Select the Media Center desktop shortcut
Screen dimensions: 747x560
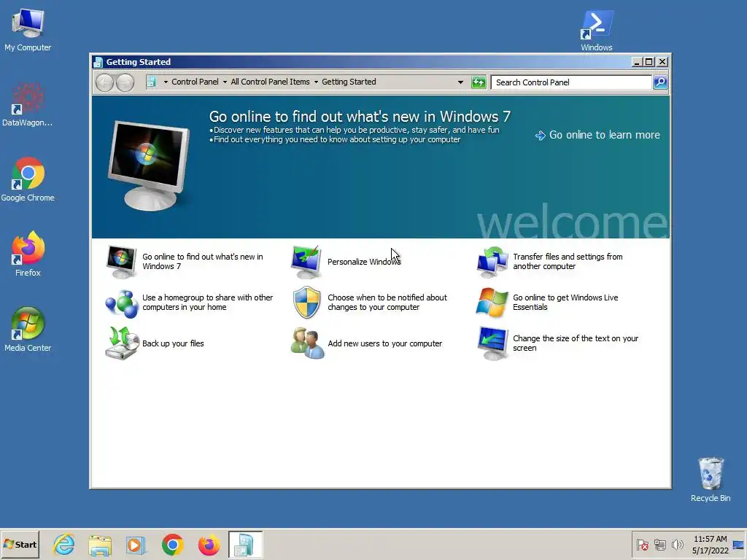tap(28, 330)
